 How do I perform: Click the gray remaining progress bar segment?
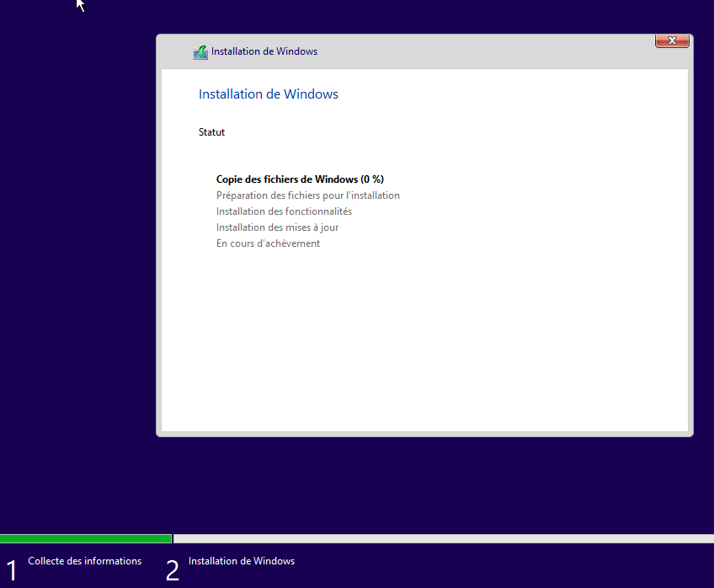(x=444, y=539)
